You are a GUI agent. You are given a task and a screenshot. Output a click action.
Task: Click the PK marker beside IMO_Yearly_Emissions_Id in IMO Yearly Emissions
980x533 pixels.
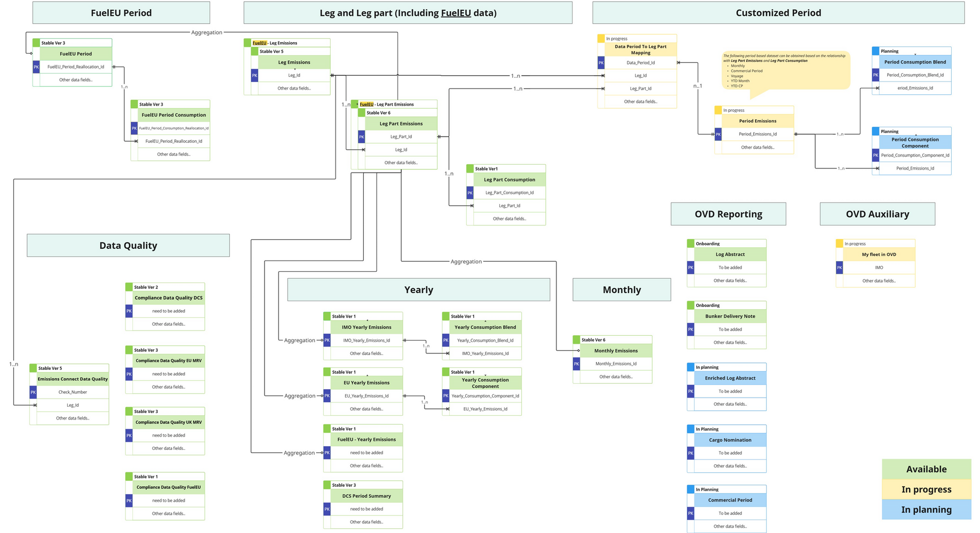click(x=327, y=340)
